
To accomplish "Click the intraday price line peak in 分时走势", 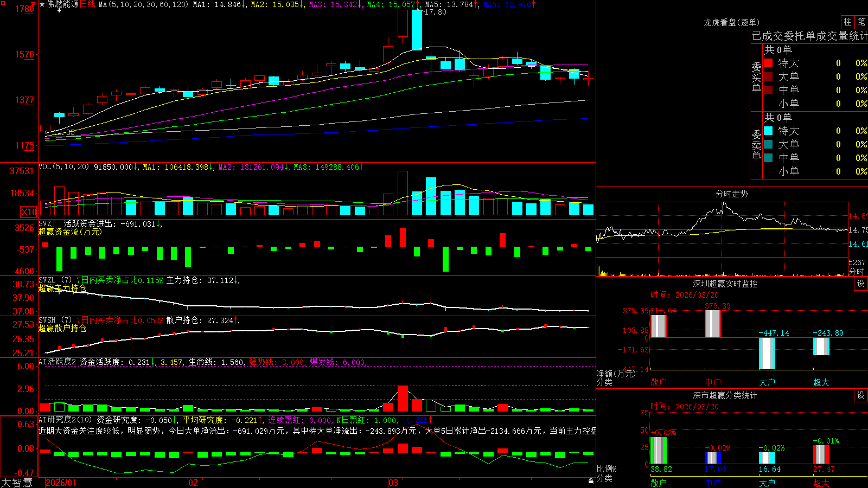I will click(x=724, y=204).
